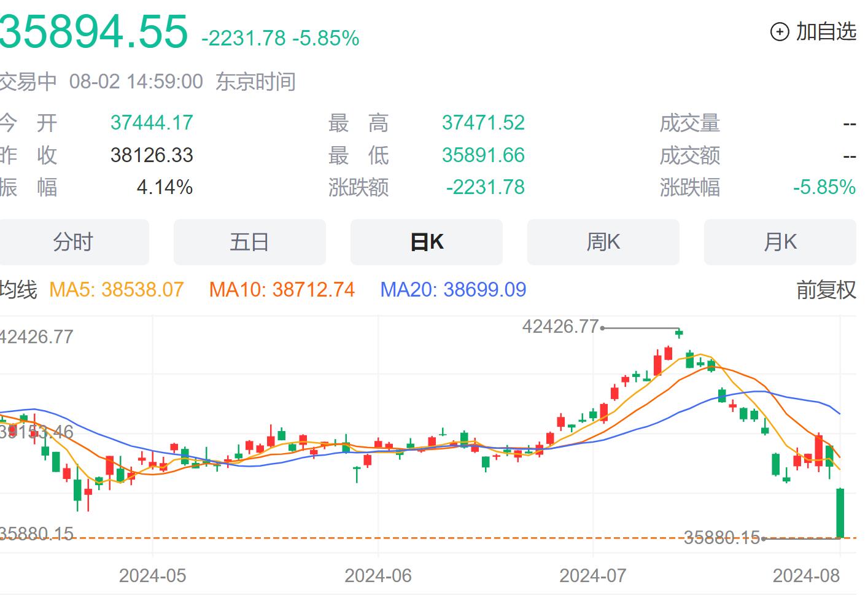
Task: Click the chart high marker label 42426.77
Action: [560, 326]
